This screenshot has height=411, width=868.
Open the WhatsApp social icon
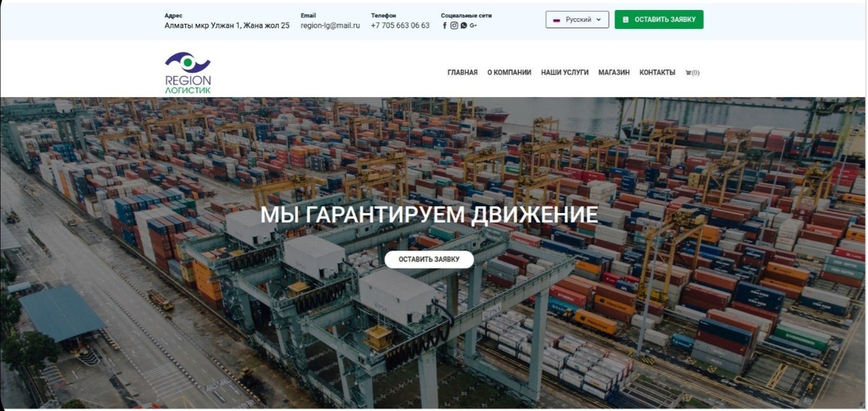point(464,26)
